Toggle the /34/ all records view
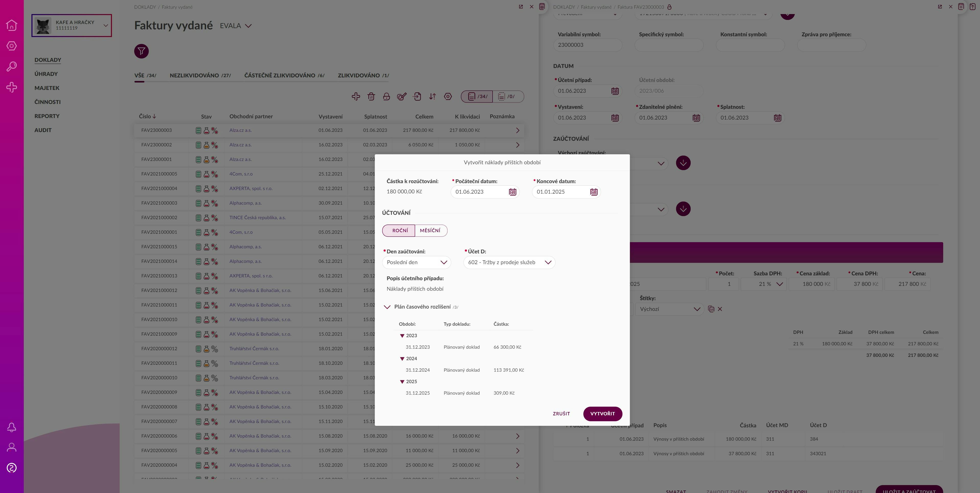This screenshot has height=493, width=980. [477, 97]
